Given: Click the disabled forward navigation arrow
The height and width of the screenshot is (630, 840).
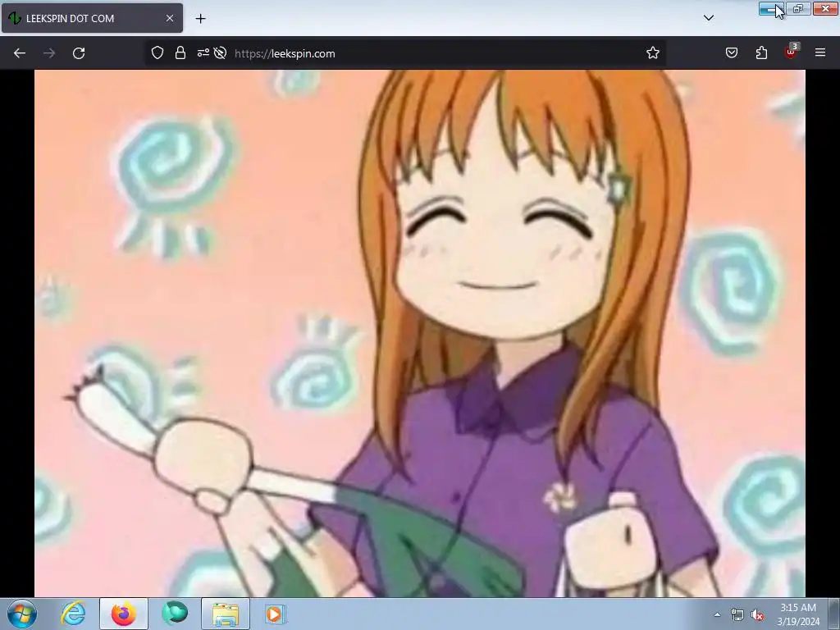Looking at the screenshot, I should click(x=49, y=53).
